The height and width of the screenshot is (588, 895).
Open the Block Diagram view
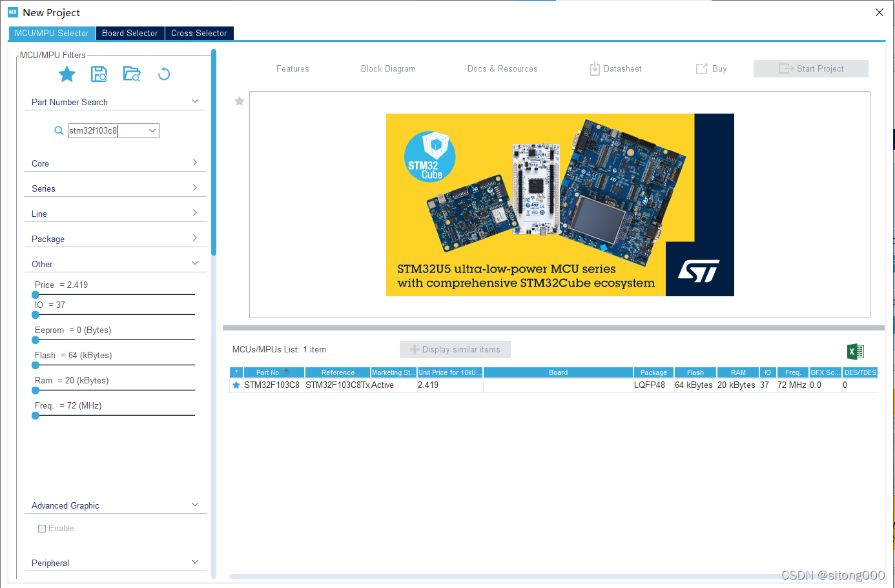click(388, 69)
